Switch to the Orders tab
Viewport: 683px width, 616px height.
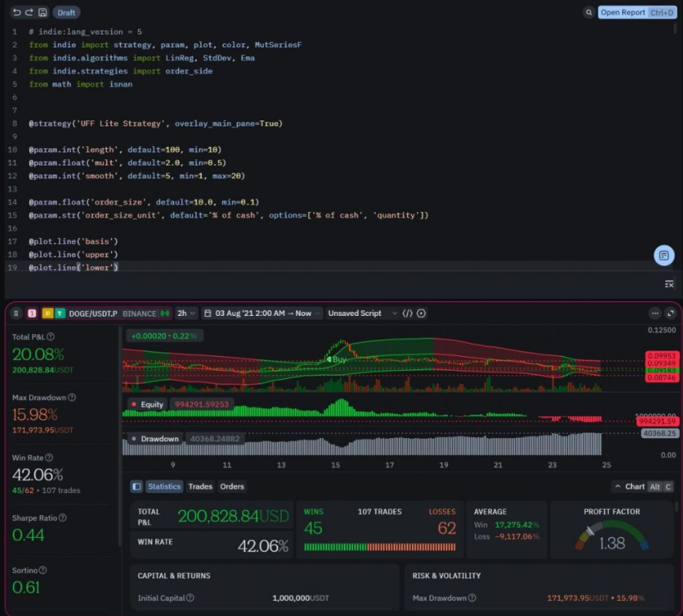tap(231, 486)
